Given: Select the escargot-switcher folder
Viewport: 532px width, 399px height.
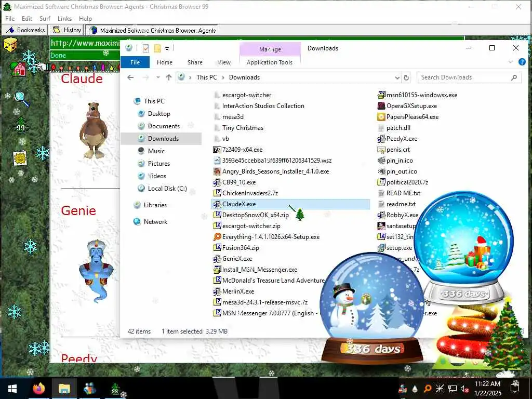Looking at the screenshot, I should click(247, 95).
